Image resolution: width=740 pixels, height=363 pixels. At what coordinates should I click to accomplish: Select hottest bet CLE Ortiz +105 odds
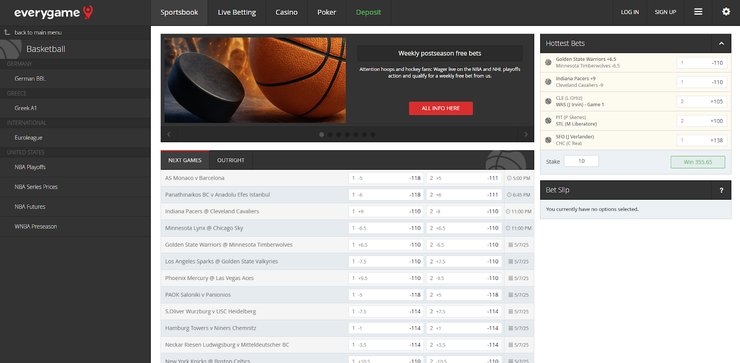point(702,101)
